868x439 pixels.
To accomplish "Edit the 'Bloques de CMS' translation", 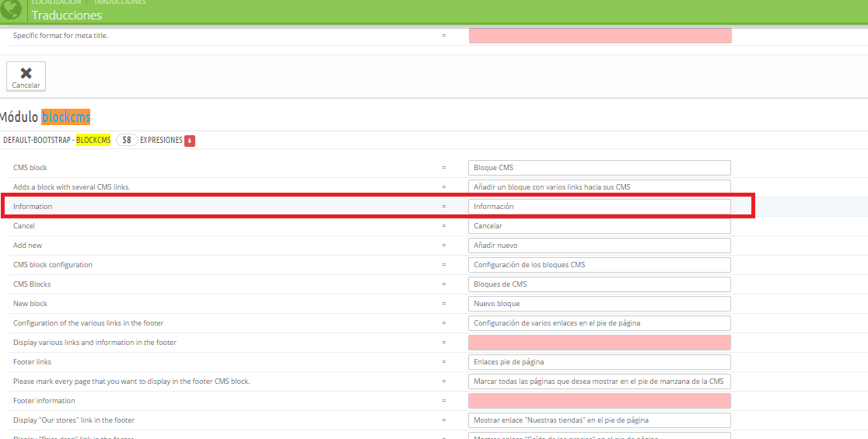I will click(x=600, y=284).
